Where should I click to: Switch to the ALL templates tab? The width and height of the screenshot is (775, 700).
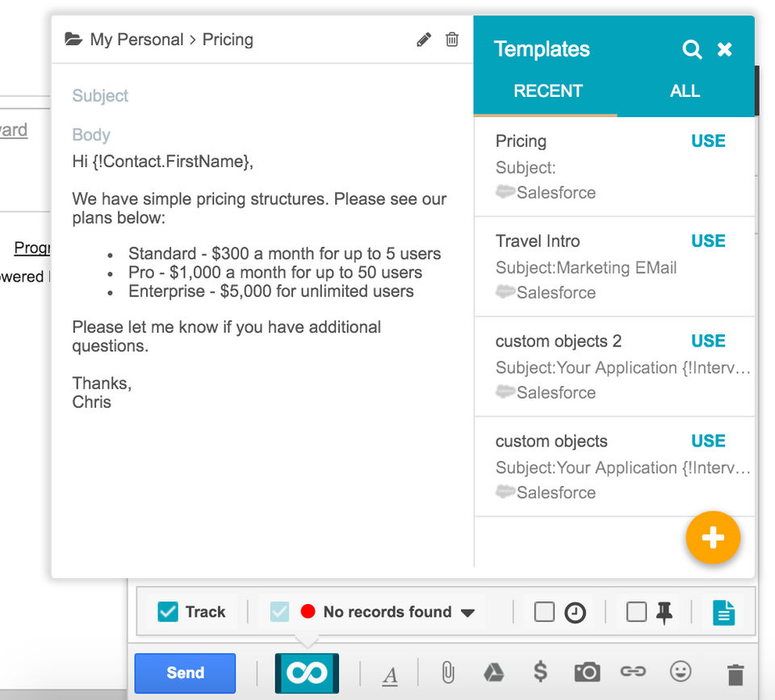coord(685,91)
